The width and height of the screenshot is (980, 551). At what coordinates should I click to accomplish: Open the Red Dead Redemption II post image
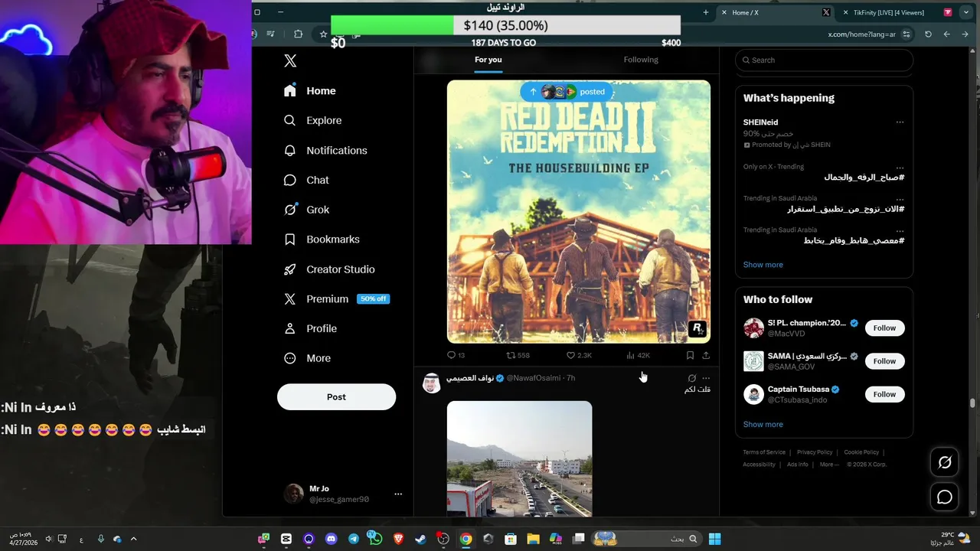tap(579, 212)
